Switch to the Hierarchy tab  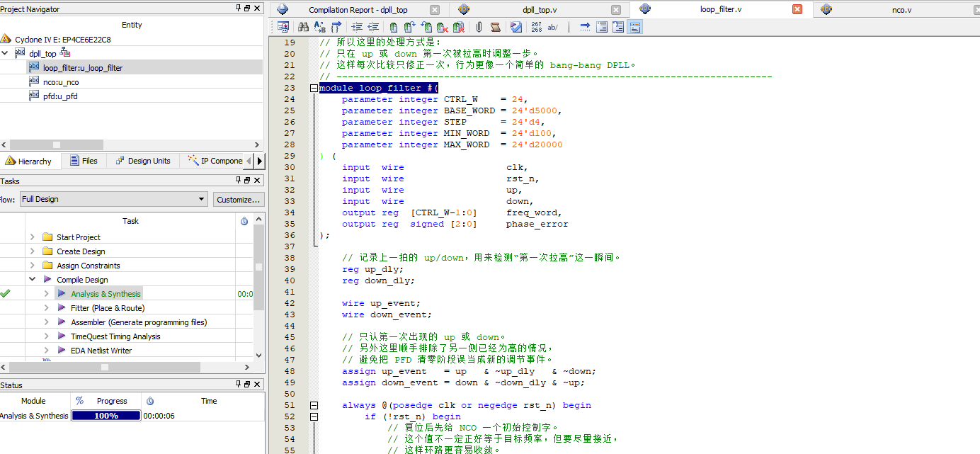coord(29,161)
